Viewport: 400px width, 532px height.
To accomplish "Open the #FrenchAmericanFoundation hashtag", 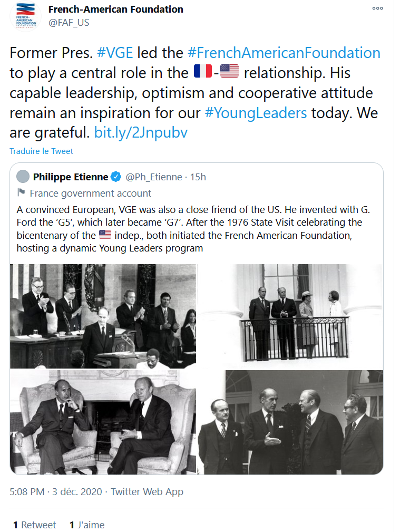I will [x=284, y=53].
